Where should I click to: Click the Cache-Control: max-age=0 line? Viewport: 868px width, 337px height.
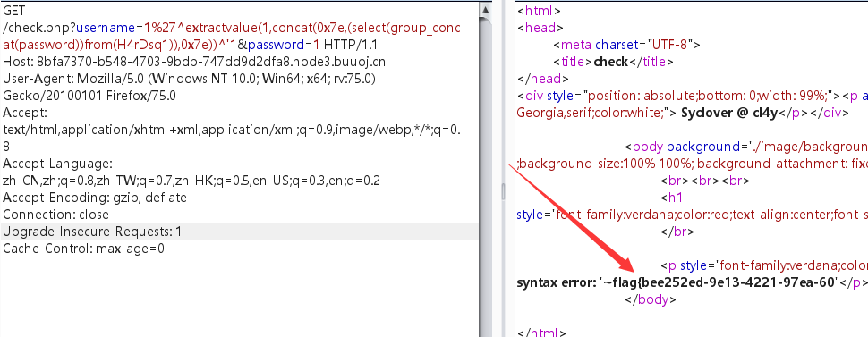pos(83,249)
